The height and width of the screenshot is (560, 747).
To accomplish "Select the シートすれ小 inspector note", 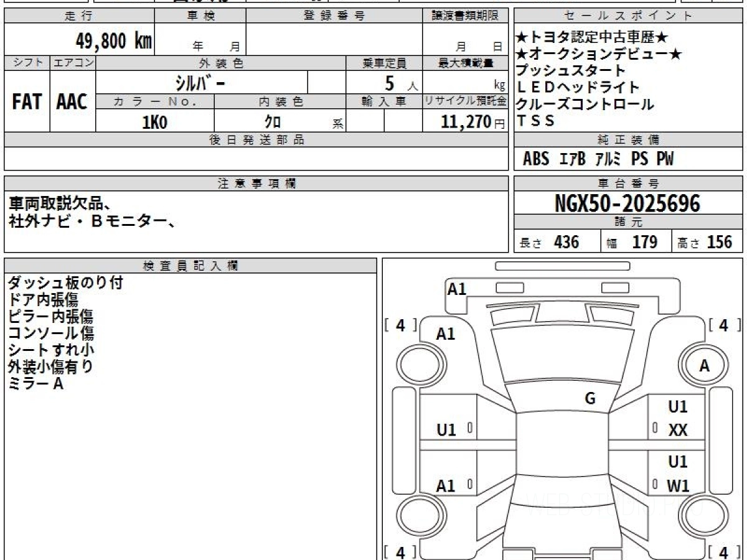I will pyautogui.click(x=51, y=350).
